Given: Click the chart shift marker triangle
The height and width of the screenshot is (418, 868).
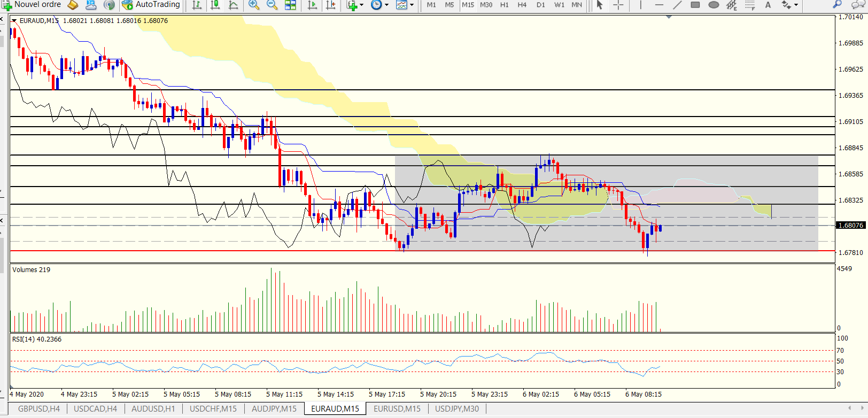Looking at the screenshot, I should 669,17.
